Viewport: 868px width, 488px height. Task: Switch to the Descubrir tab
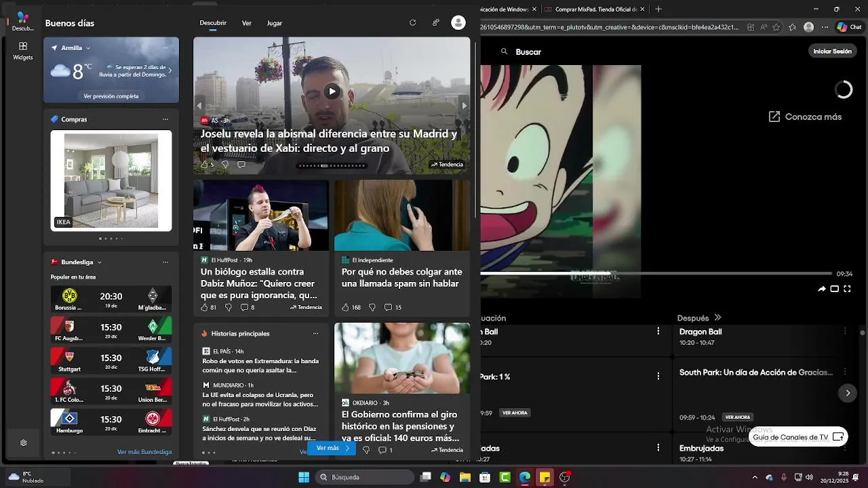coord(213,23)
